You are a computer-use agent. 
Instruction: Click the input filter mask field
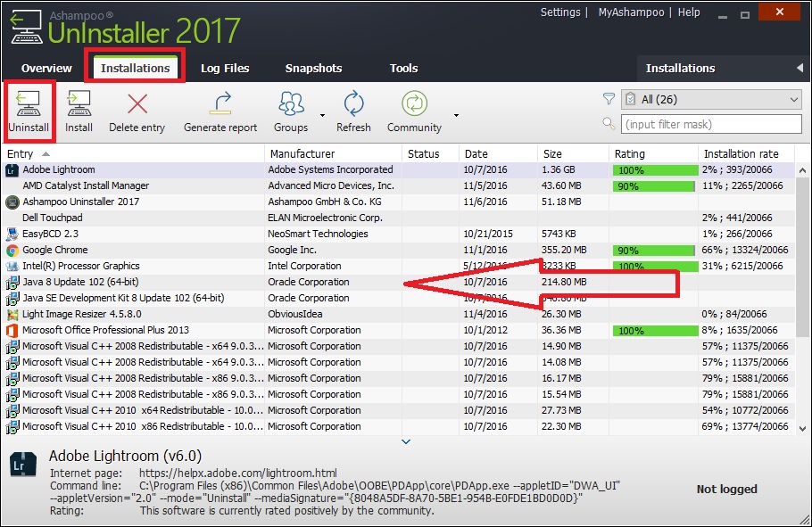pyautogui.click(x=711, y=124)
